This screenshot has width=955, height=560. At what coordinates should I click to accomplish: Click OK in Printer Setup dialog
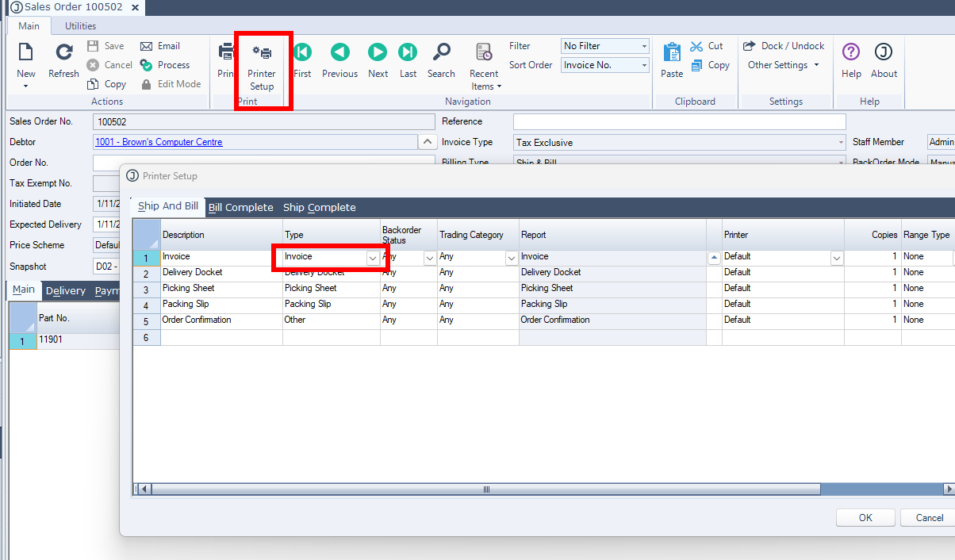(x=865, y=518)
